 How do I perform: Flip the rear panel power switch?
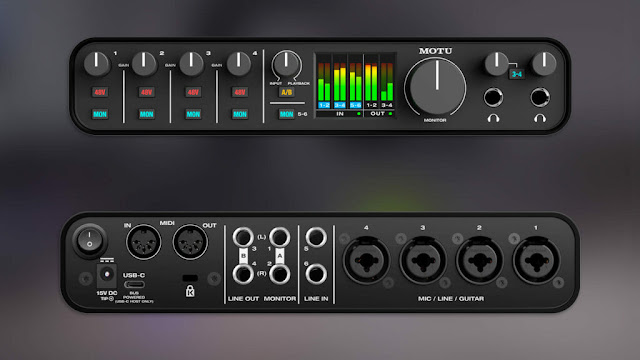(x=89, y=240)
